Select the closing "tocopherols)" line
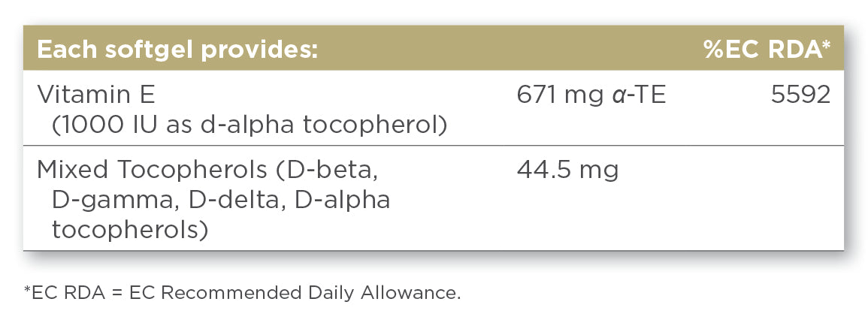This screenshot has height=323, width=868. pos(130,230)
